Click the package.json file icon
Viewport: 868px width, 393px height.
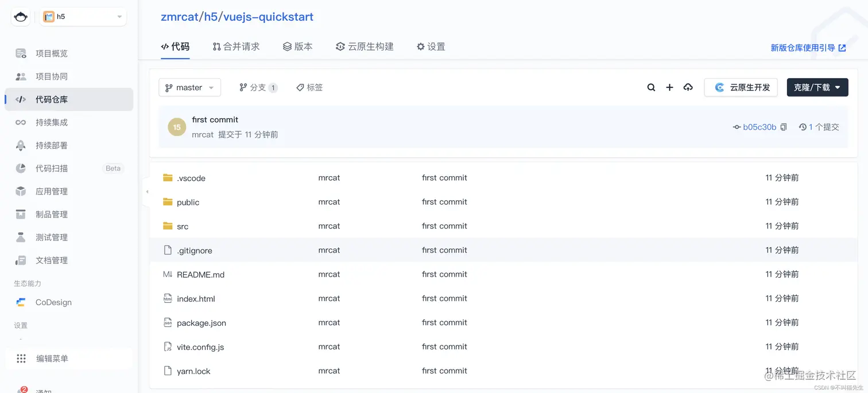coord(168,322)
